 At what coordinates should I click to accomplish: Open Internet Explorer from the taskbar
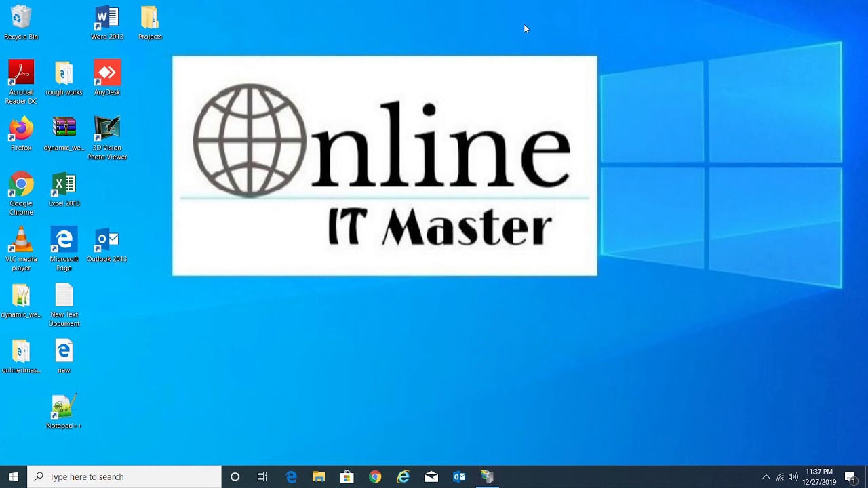point(403,476)
